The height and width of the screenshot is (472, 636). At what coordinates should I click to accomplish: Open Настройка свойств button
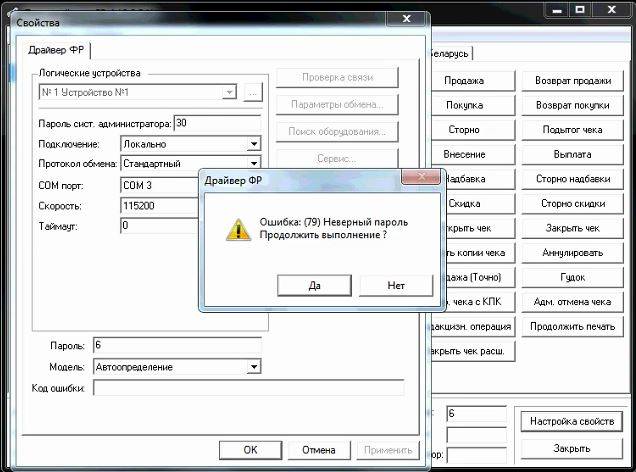(x=569, y=422)
